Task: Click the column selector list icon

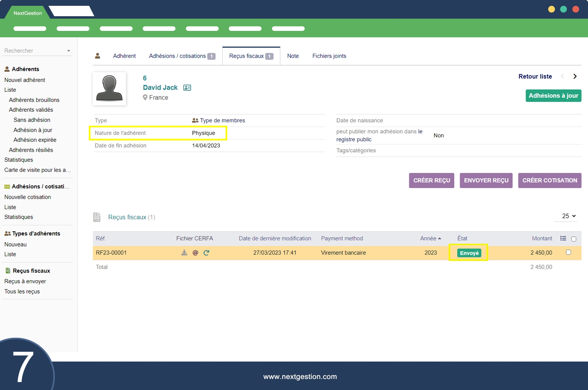Action: [563, 238]
